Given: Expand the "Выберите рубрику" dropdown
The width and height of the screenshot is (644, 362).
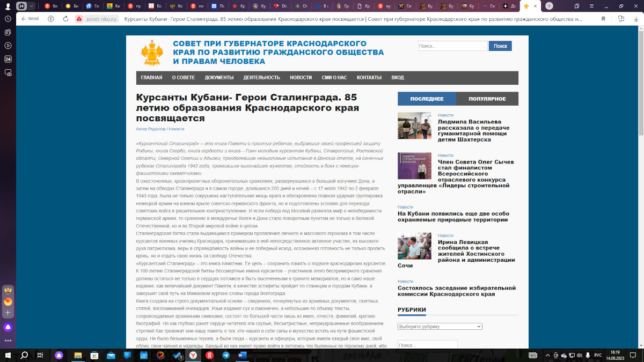Looking at the screenshot, I should tap(440, 327).
